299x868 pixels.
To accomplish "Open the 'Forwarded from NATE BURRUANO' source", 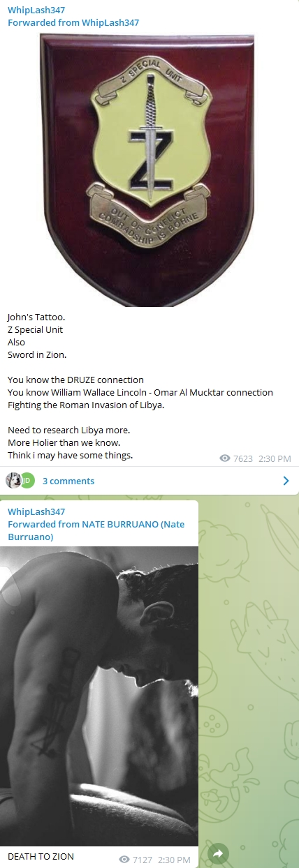I will (96, 530).
